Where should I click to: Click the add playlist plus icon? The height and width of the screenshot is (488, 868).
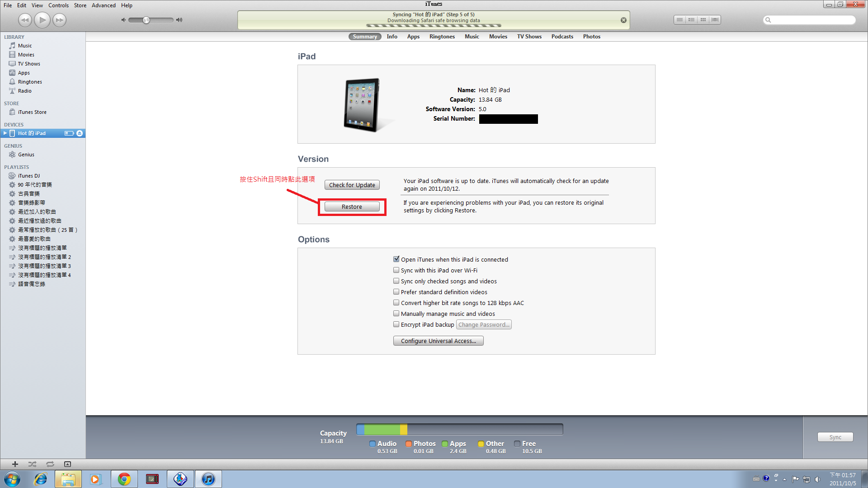(x=15, y=464)
